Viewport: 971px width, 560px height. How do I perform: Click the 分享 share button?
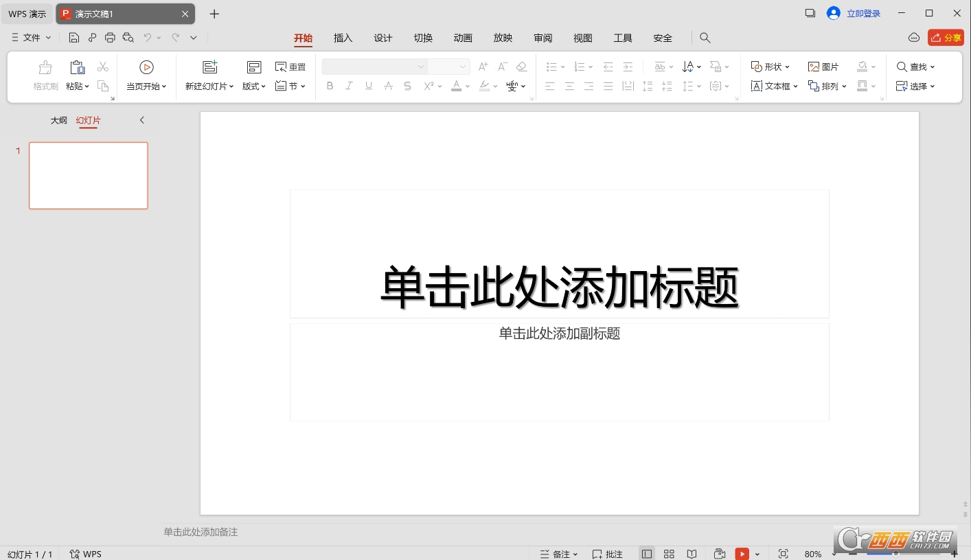coord(946,38)
